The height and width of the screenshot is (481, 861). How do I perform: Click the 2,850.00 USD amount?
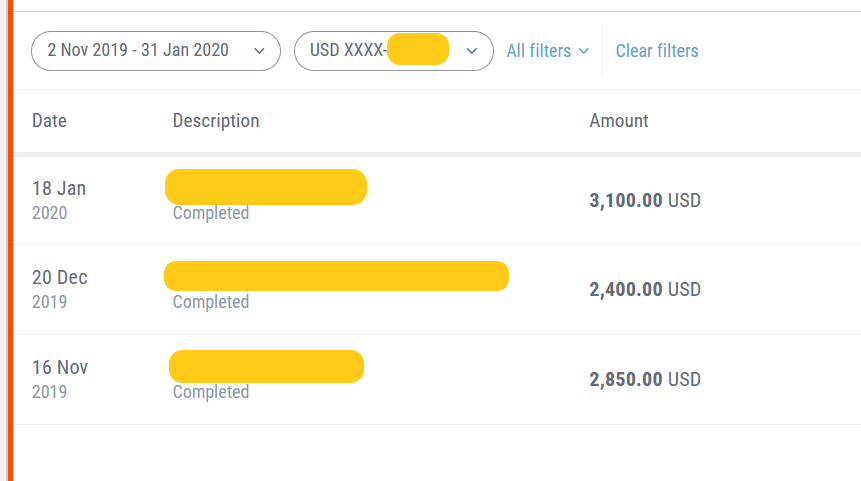[645, 380]
